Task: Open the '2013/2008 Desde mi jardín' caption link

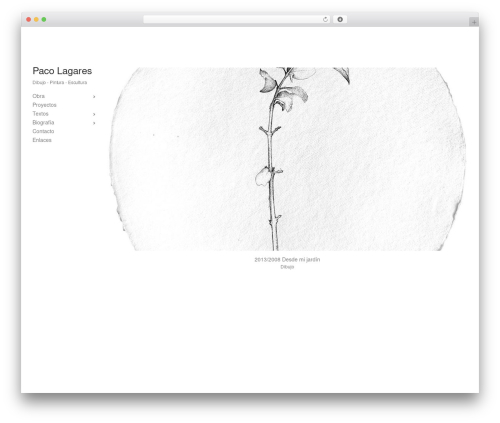Action: (x=287, y=259)
